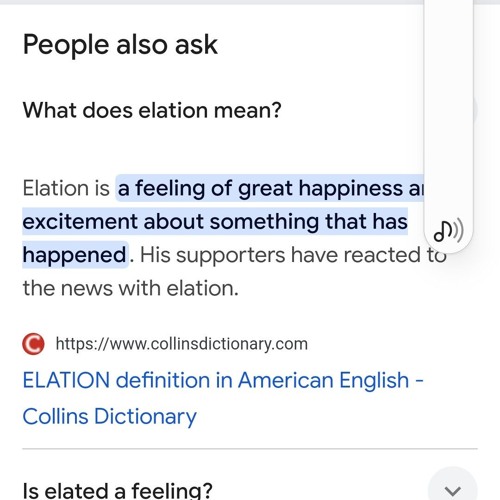The width and height of the screenshot is (500, 500).
Task: Click the partly hidden collapse circle beside first question
Action: [x=475, y=110]
